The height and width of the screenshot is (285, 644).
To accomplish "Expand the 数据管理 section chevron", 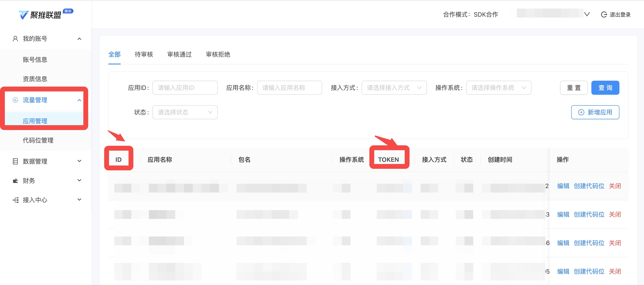I will pos(79,161).
